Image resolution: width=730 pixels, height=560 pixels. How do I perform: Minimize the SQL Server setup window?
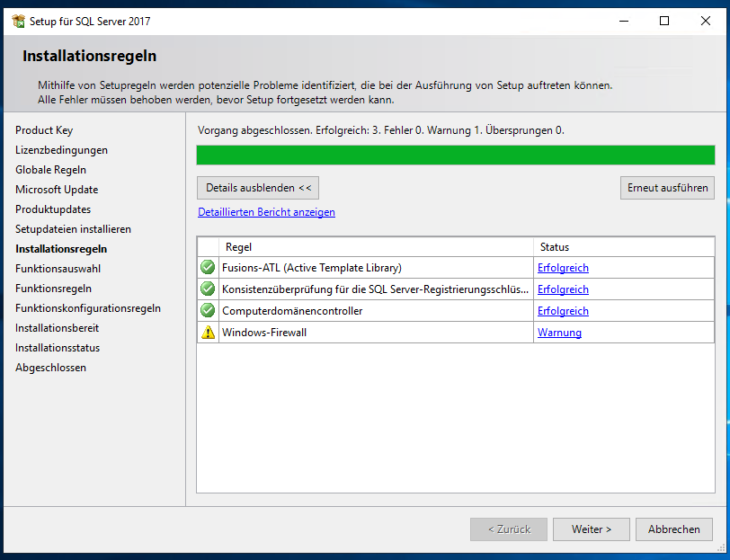coord(624,21)
